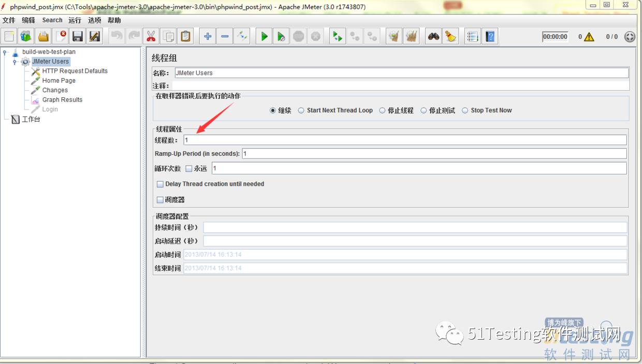
Task: Click the 启动延迟（秒）field
Action: click(x=415, y=241)
